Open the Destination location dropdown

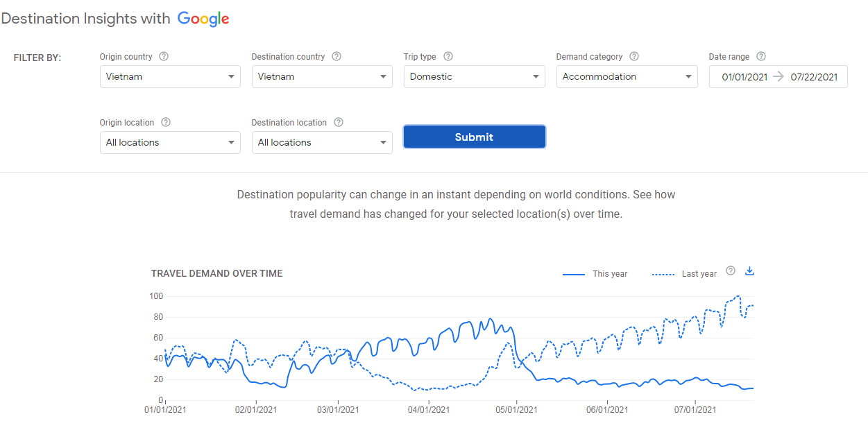click(x=322, y=143)
